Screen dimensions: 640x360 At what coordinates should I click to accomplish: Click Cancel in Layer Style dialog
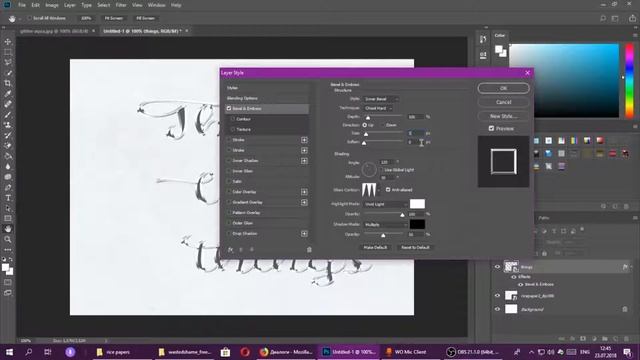(x=503, y=102)
